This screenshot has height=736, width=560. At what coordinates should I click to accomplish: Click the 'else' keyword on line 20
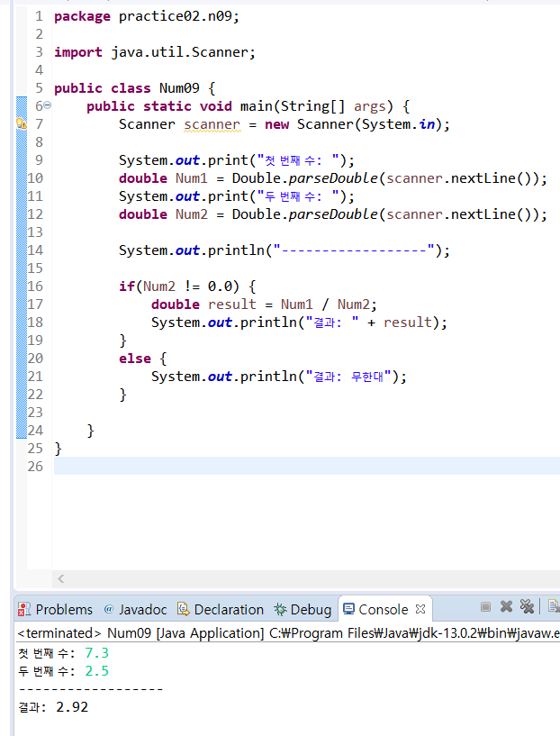[135, 359]
